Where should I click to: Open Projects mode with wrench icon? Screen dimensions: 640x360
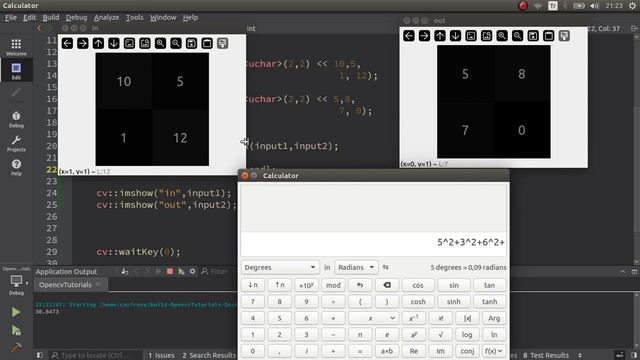click(16, 143)
